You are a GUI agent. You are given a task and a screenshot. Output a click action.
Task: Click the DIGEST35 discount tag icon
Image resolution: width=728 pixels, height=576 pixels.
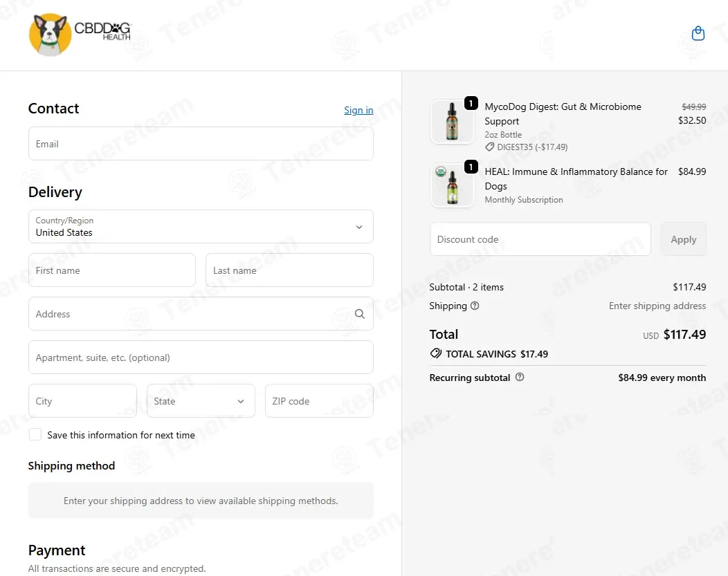click(489, 147)
